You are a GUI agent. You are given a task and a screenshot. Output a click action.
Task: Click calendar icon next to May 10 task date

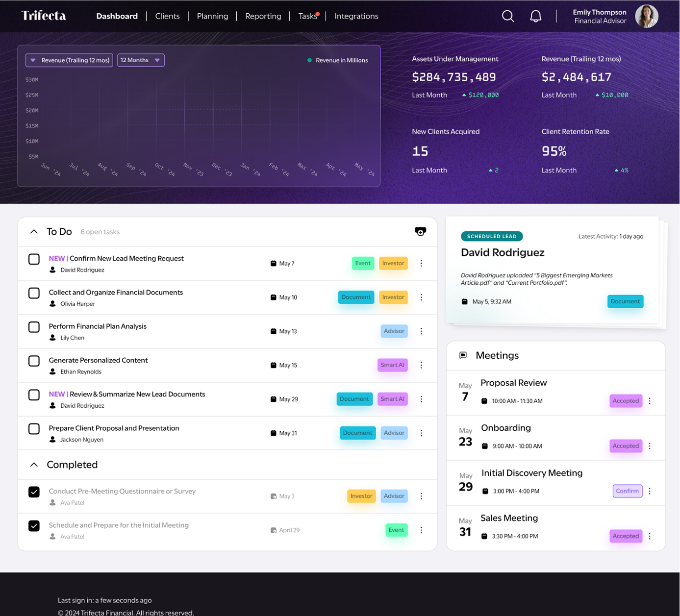pyautogui.click(x=274, y=297)
